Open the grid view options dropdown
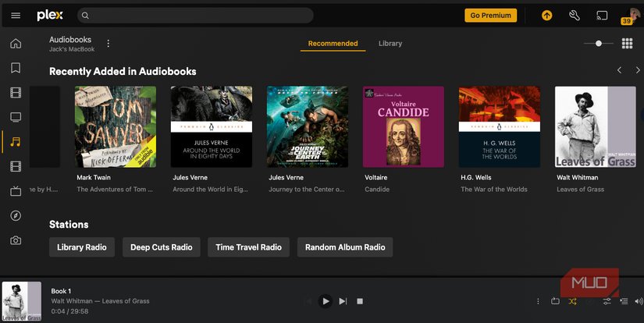644x323 pixels. pyautogui.click(x=627, y=44)
